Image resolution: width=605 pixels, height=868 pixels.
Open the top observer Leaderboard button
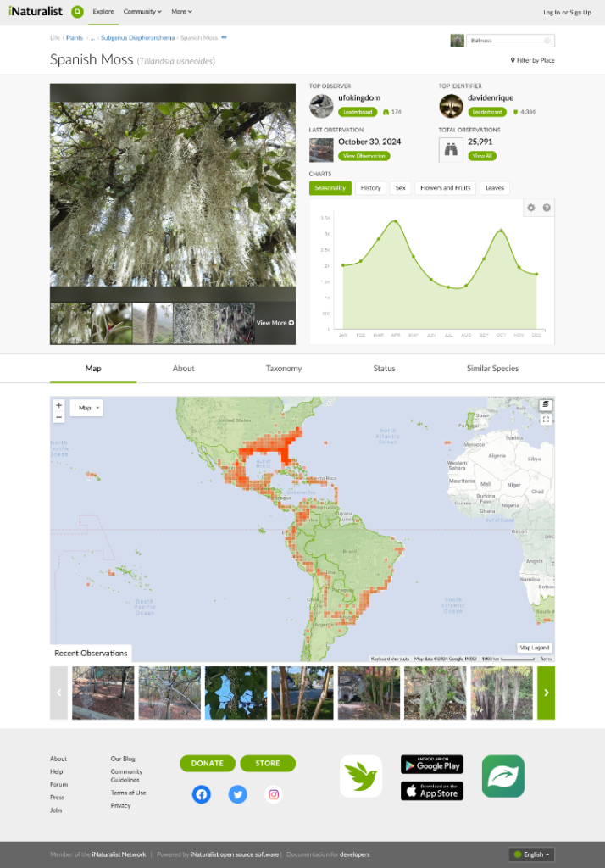(358, 112)
